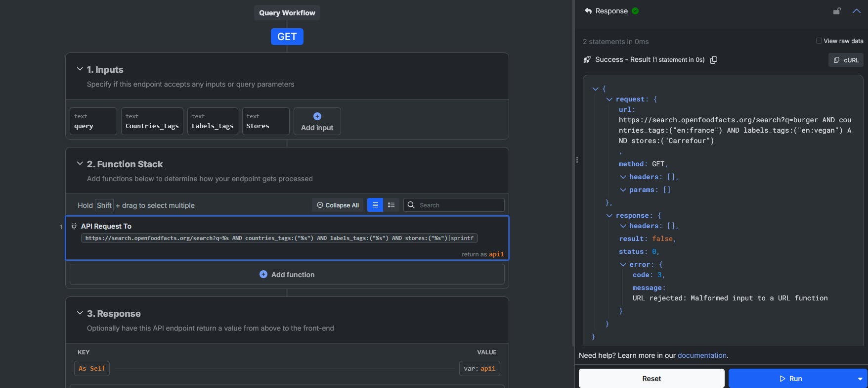The height and width of the screenshot is (388, 868).
Task: Click the result: false value
Action: [x=662, y=239]
